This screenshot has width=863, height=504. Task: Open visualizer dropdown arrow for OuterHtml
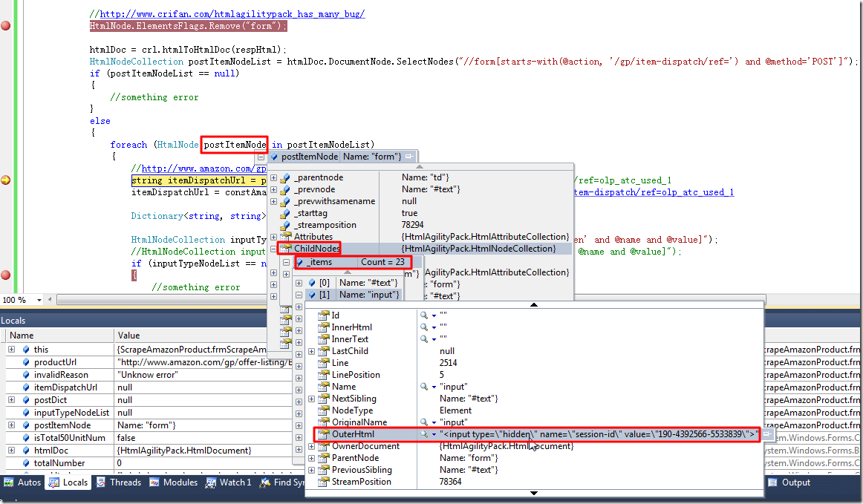pos(434,435)
